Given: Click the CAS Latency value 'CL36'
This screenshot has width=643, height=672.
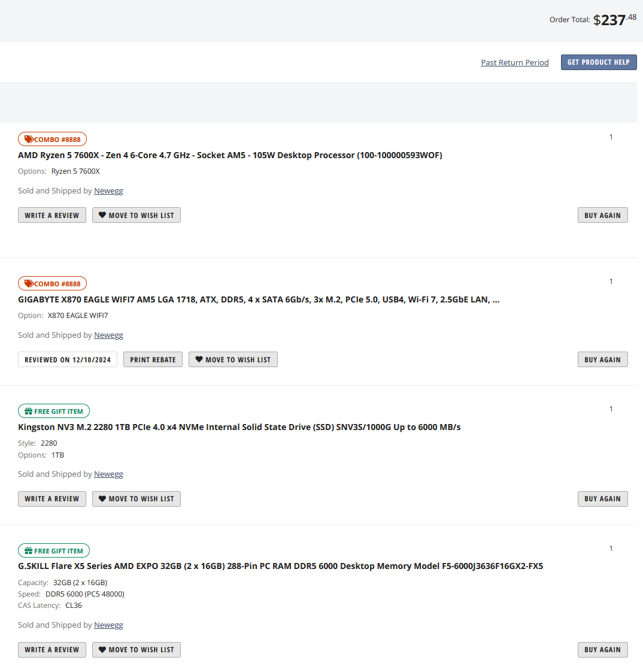Looking at the screenshot, I should pyautogui.click(x=74, y=606).
